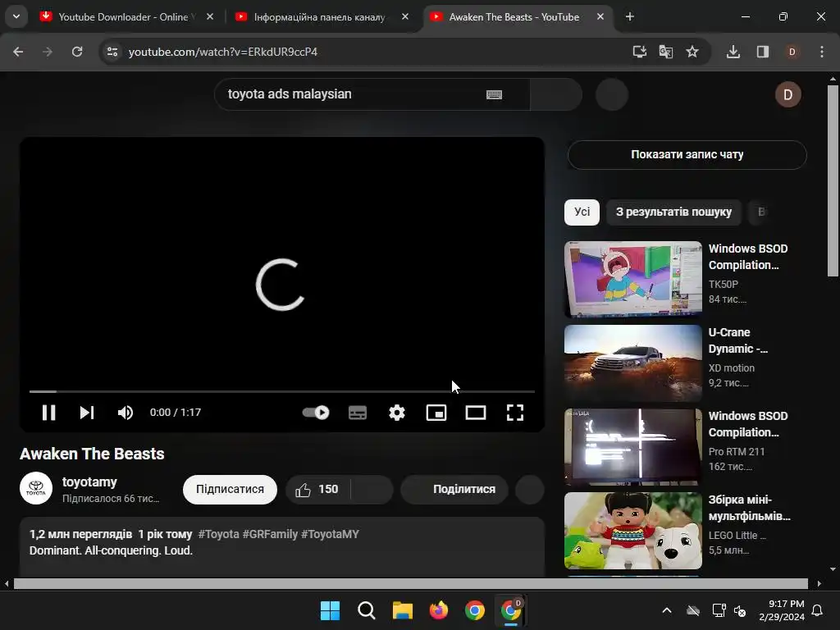
Task: Select the З результатів пошуку chip
Action: click(673, 212)
